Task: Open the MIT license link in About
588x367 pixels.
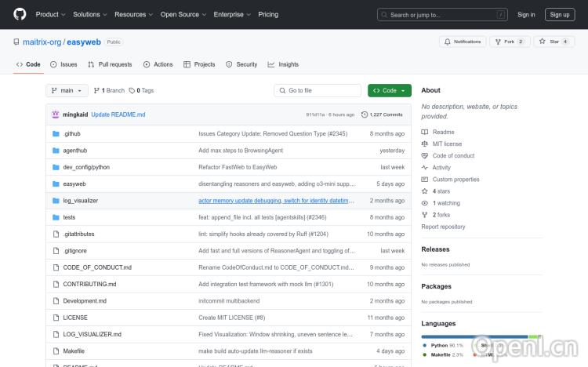Action: 447,144
